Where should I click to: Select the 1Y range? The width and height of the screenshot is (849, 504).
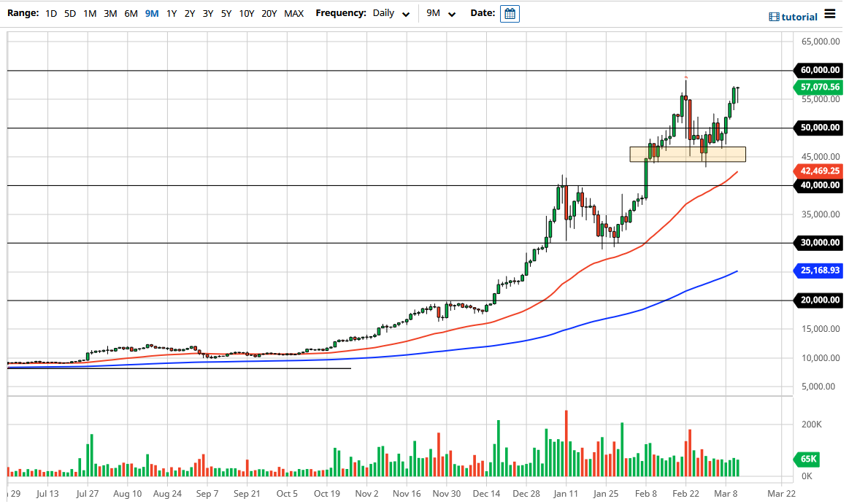(172, 13)
